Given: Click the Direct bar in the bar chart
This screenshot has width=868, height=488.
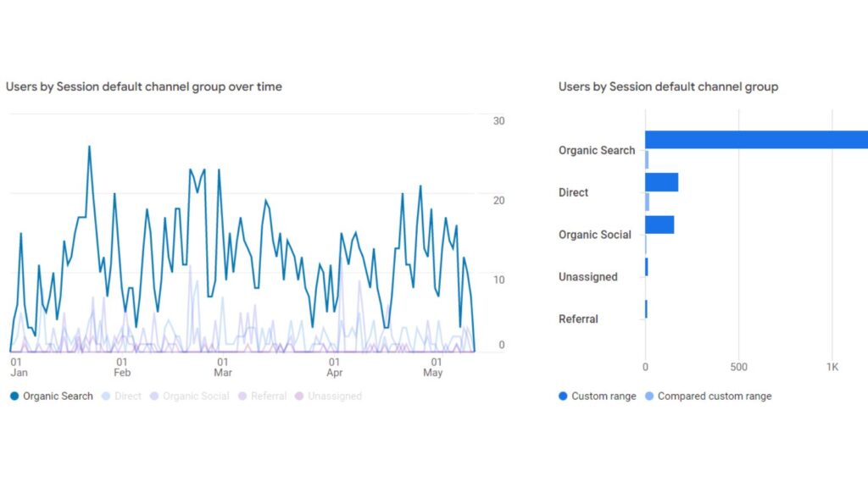Looking at the screenshot, I should click(661, 180).
